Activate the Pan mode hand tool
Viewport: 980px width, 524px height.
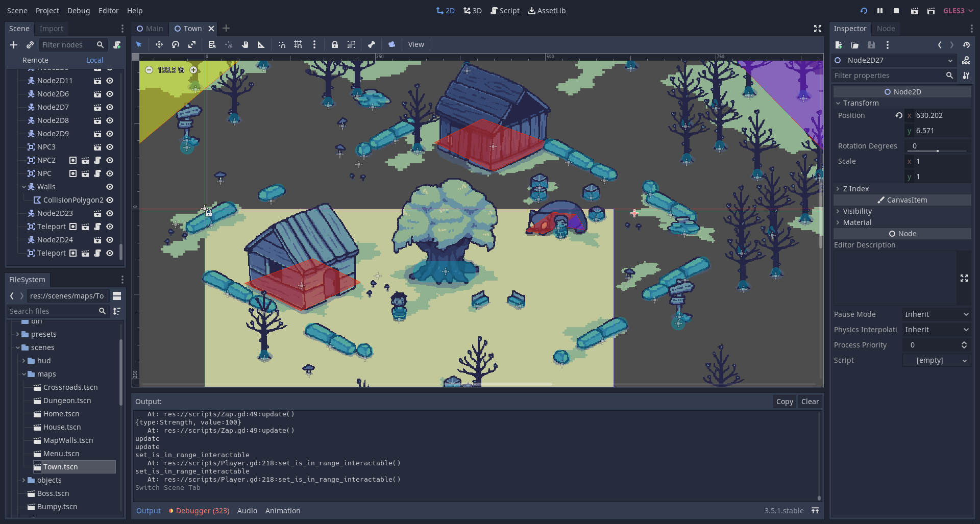pyautogui.click(x=245, y=45)
